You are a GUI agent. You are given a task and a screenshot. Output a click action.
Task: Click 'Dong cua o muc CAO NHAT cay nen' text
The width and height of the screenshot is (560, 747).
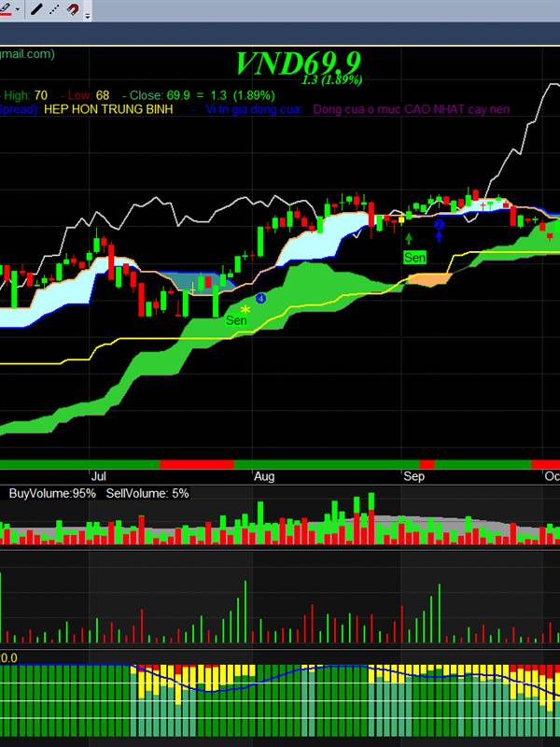(x=411, y=109)
